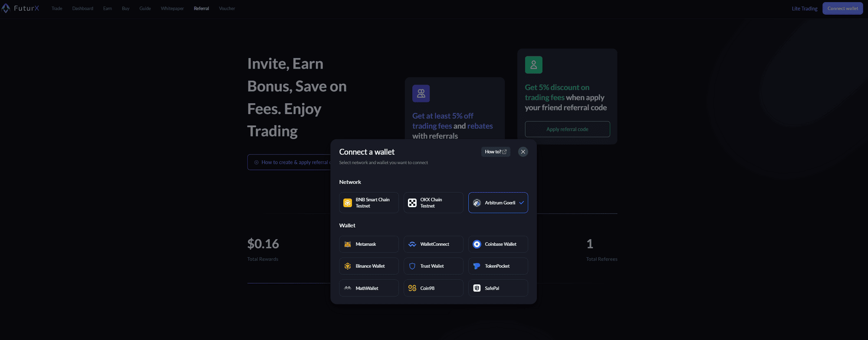Open How to create & apply referral guide

pyautogui.click(x=290, y=162)
